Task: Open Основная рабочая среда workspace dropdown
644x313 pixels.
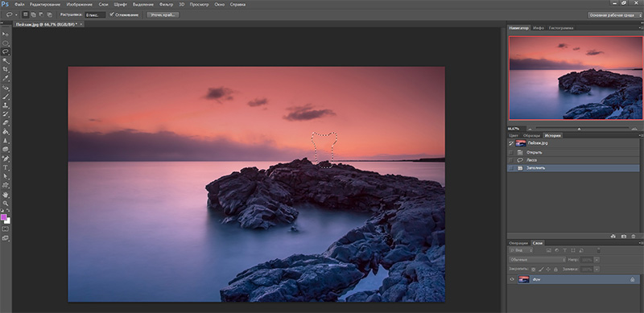Action: (614, 14)
